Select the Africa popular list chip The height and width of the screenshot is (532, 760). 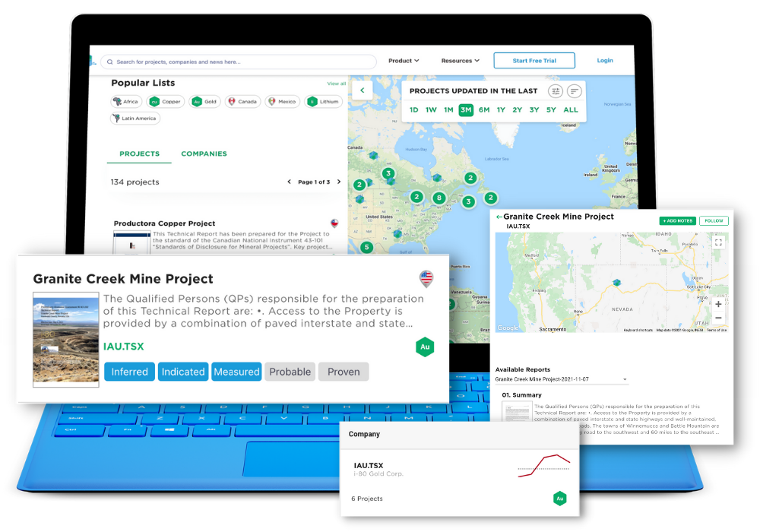126,102
